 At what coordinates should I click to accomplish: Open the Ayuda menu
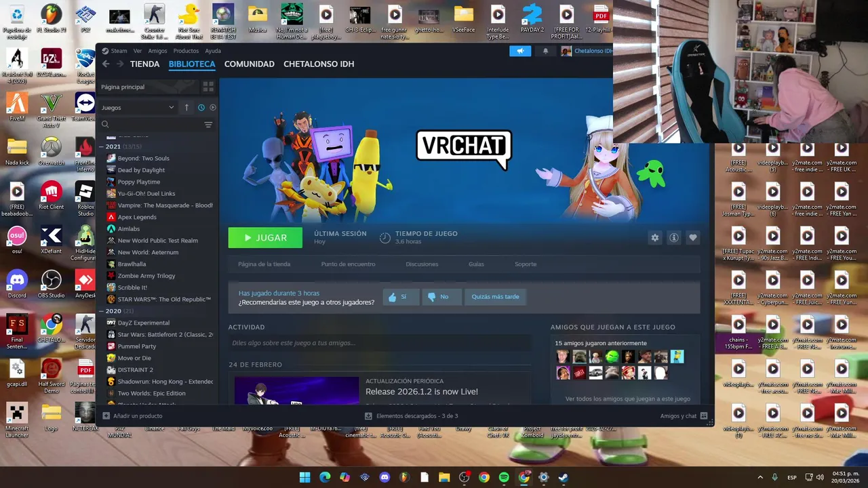(213, 51)
